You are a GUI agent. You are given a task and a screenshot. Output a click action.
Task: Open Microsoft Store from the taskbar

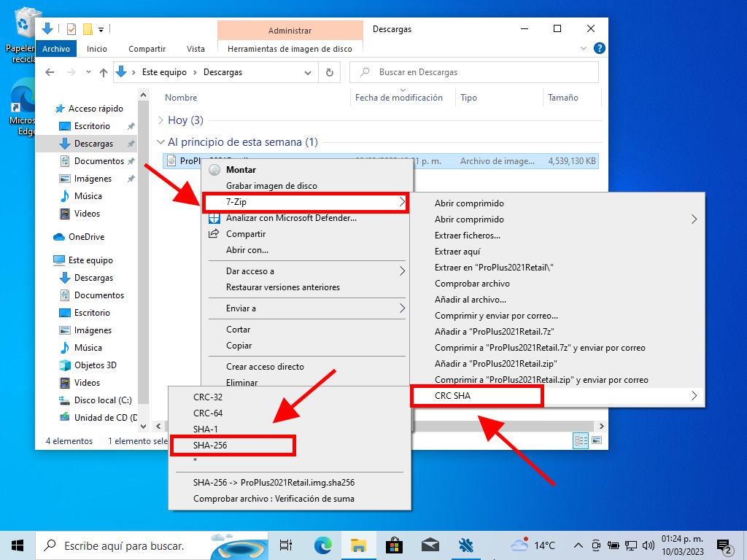pyautogui.click(x=394, y=545)
